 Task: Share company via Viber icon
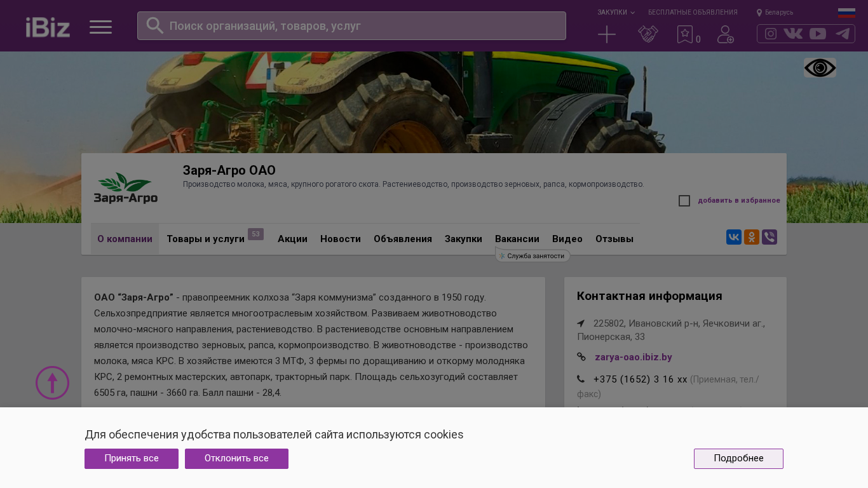[770, 237]
